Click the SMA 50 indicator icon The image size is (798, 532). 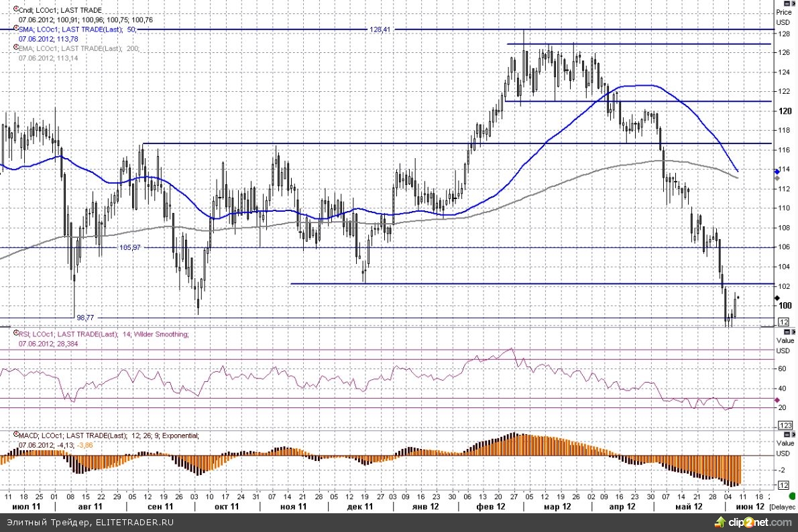tap(16, 29)
